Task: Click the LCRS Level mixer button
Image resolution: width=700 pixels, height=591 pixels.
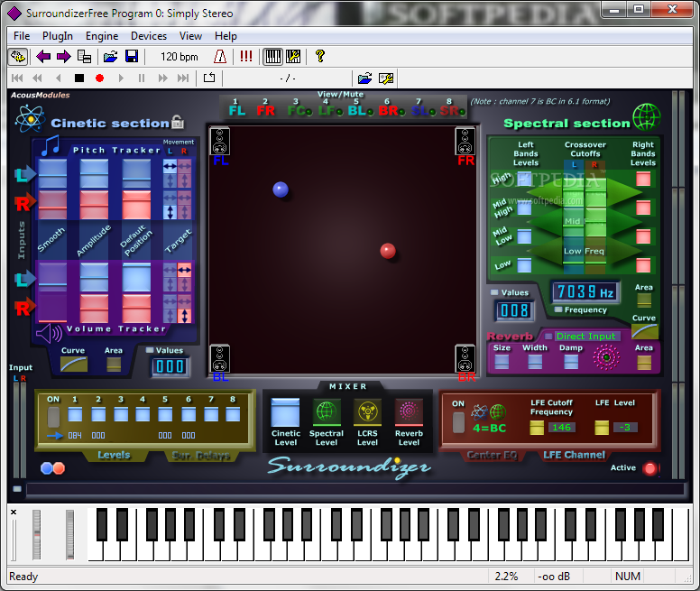Action: (367, 411)
